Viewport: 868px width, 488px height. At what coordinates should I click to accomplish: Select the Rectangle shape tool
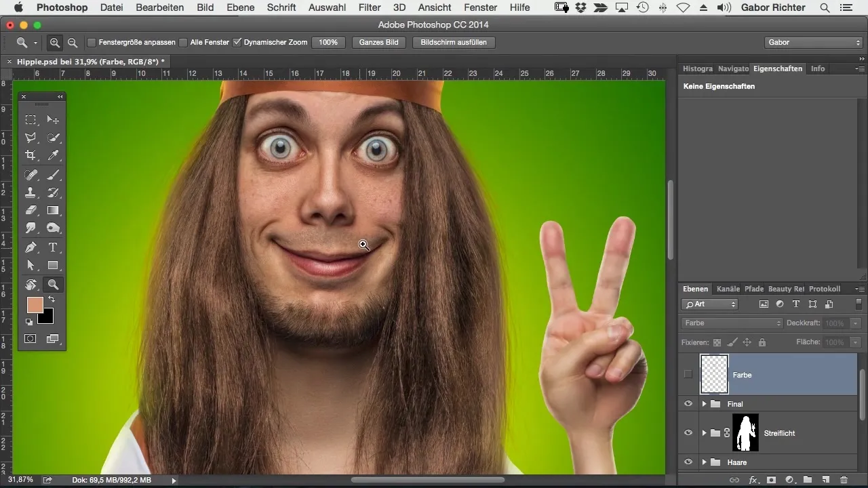[x=53, y=266]
